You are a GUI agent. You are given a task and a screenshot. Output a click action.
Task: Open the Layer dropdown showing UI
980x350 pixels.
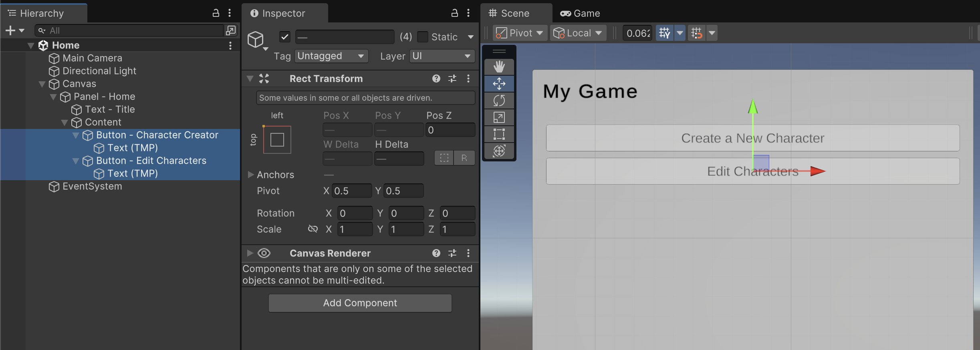(x=442, y=56)
